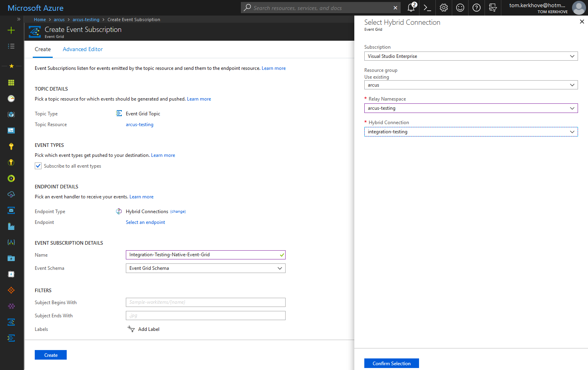Launch Cloud Shell from the top bar
588x370 pixels.
click(x=427, y=8)
